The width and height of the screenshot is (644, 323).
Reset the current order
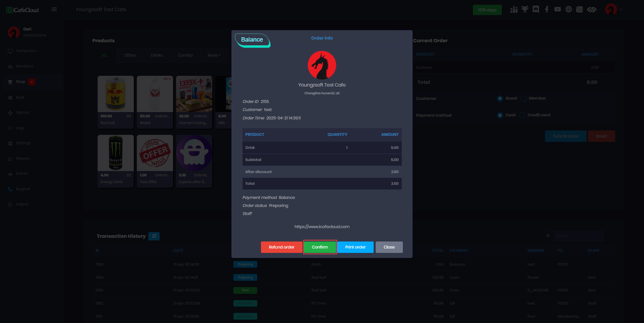tap(601, 136)
